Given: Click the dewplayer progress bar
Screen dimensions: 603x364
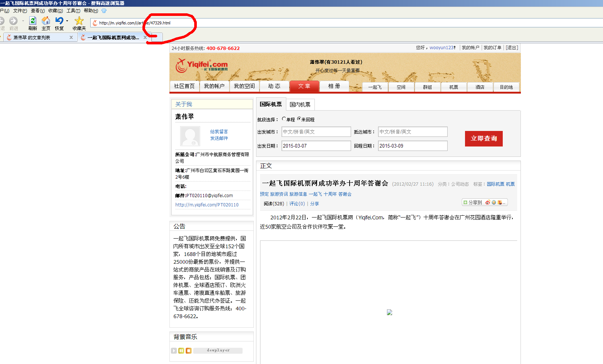Looking at the screenshot, I should click(218, 351).
